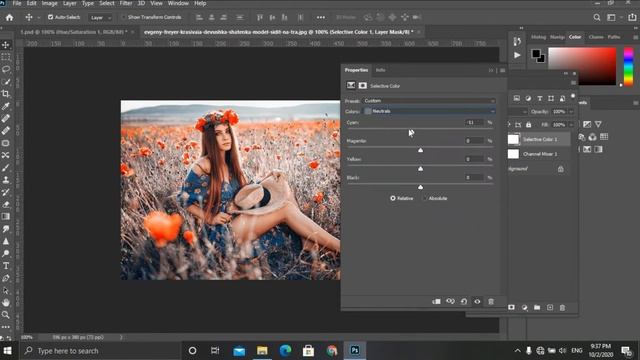This screenshot has height=360, width=640.
Task: Open the Window menu
Action: point(178,3)
